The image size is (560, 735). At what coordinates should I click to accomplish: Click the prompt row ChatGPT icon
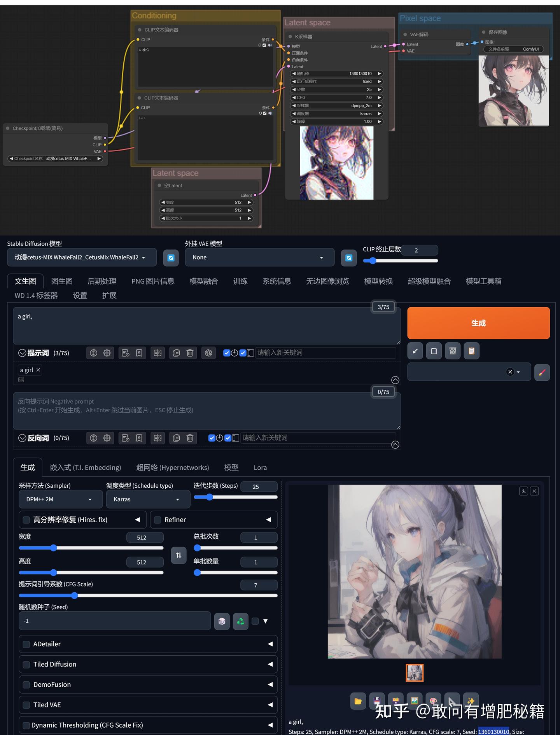pyautogui.click(x=208, y=353)
